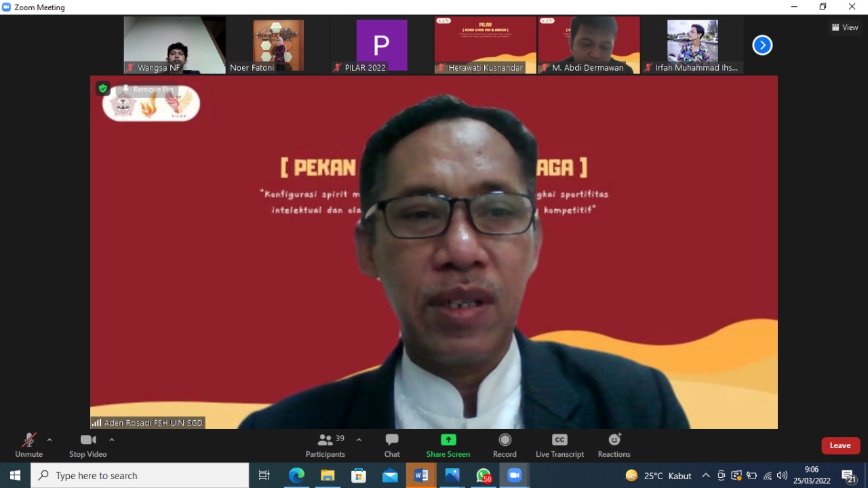Open the View layout menu

[845, 28]
